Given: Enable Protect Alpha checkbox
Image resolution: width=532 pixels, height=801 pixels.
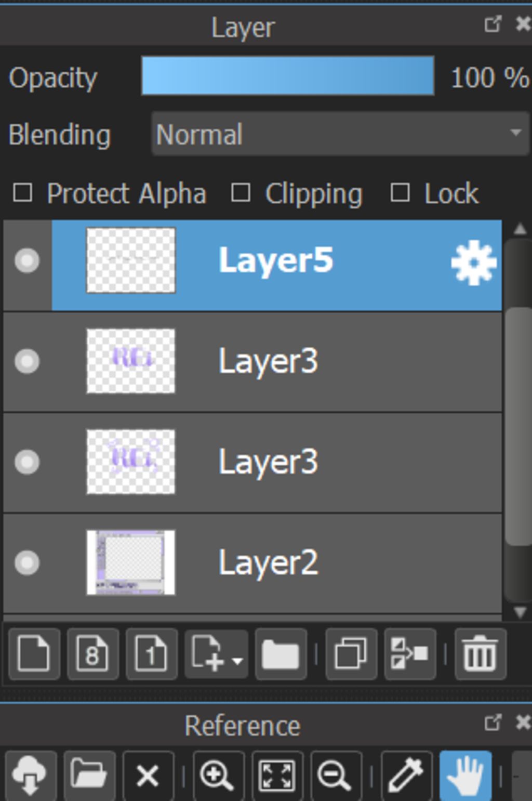Looking at the screenshot, I should (x=22, y=193).
